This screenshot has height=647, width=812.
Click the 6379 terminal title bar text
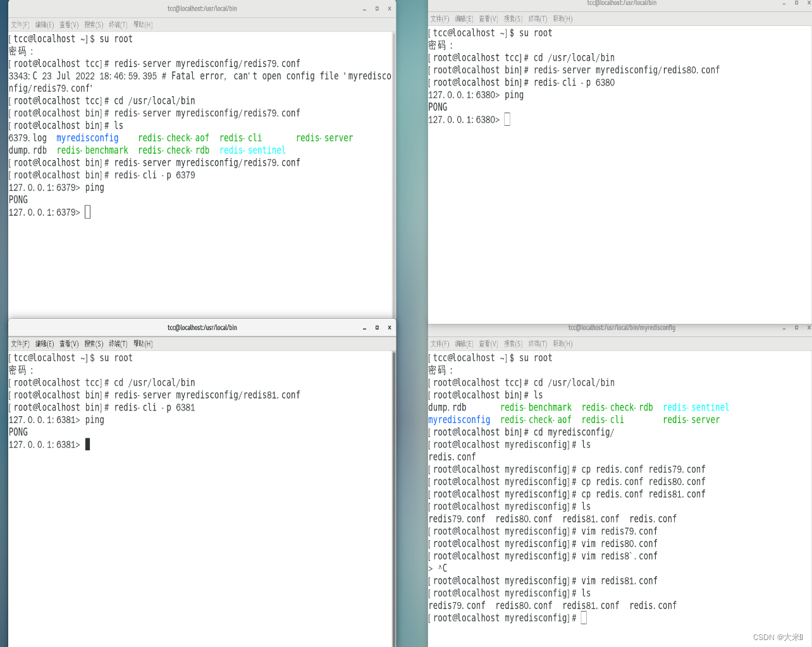click(202, 9)
